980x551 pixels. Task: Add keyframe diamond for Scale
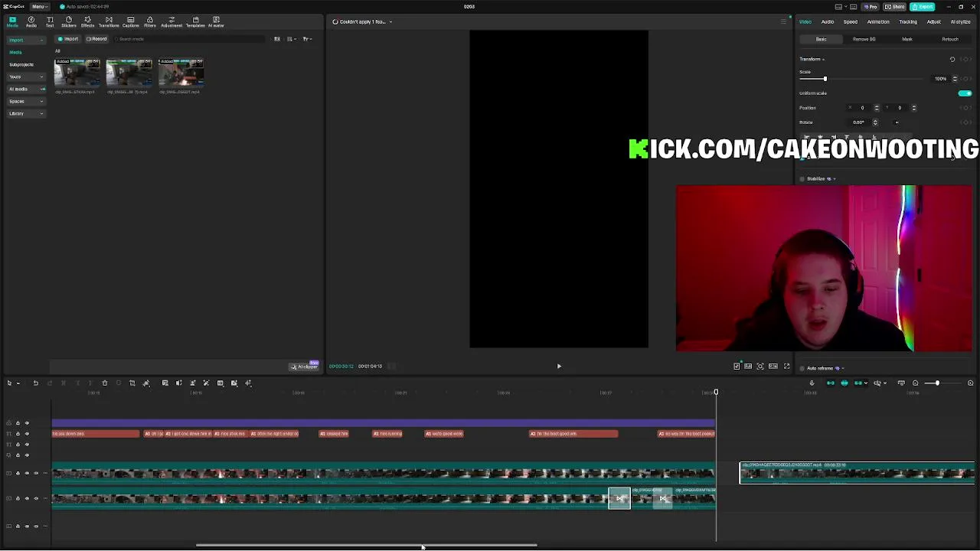point(968,79)
